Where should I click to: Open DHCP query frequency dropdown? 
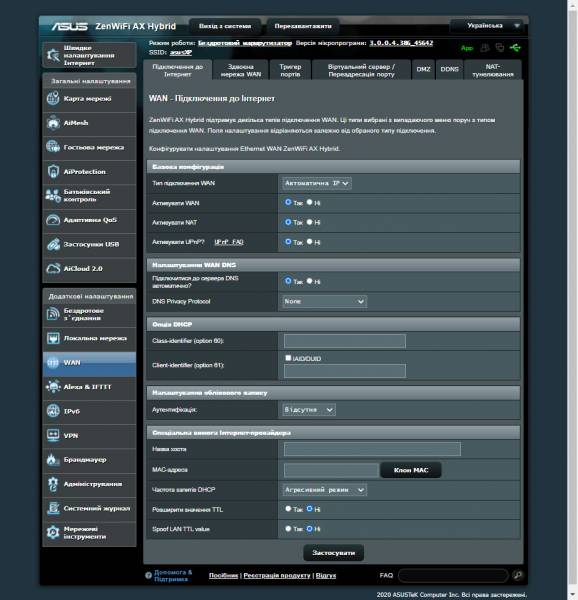click(x=324, y=490)
